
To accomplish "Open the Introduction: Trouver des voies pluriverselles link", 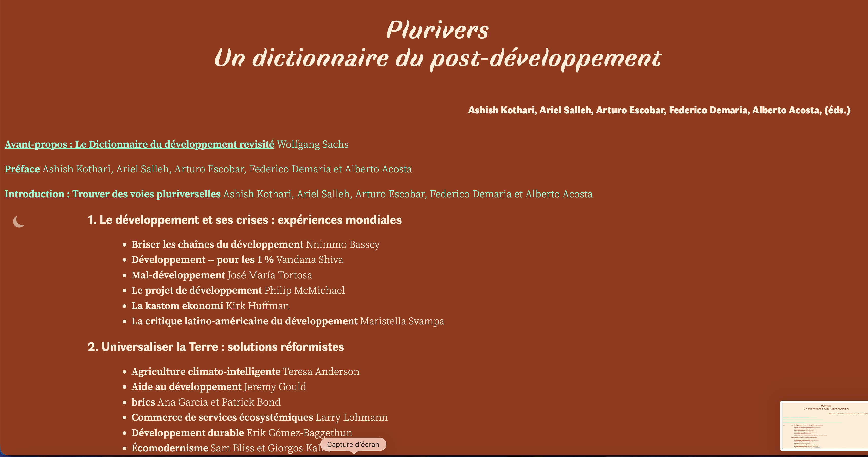I will (112, 194).
